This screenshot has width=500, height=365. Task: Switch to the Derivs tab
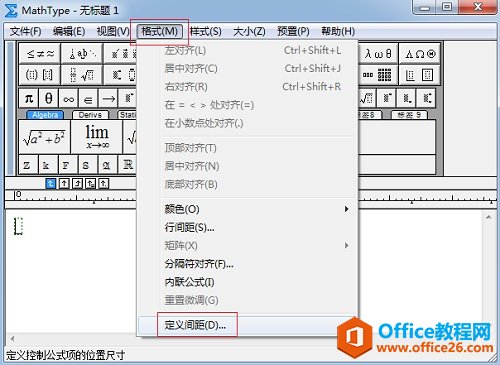tap(90, 115)
